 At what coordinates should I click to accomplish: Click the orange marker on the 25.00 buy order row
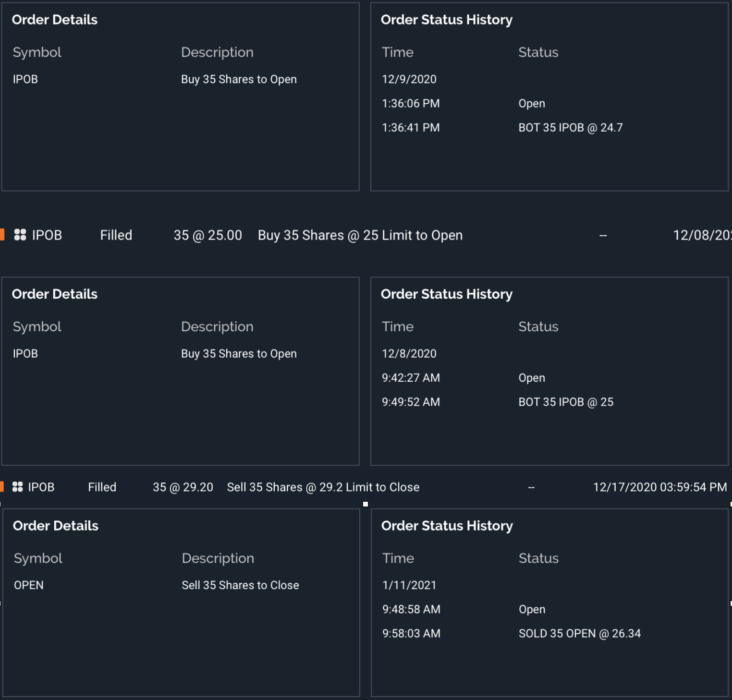[x=2, y=235]
